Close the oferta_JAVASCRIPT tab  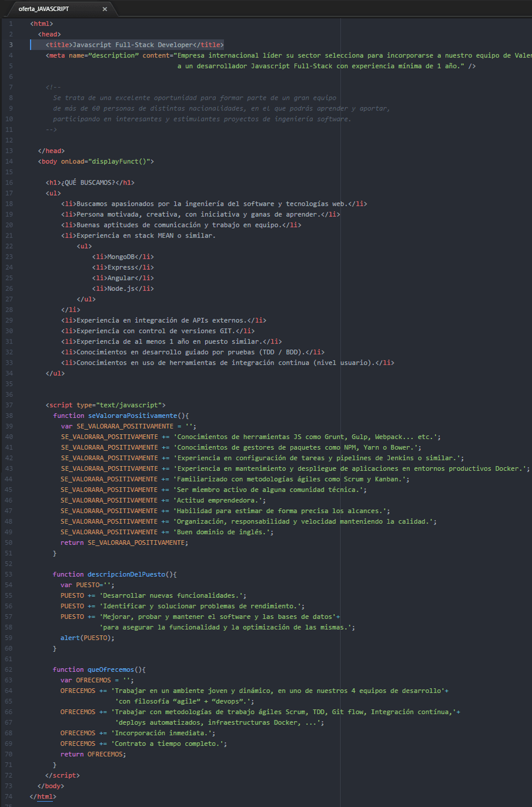coord(105,9)
